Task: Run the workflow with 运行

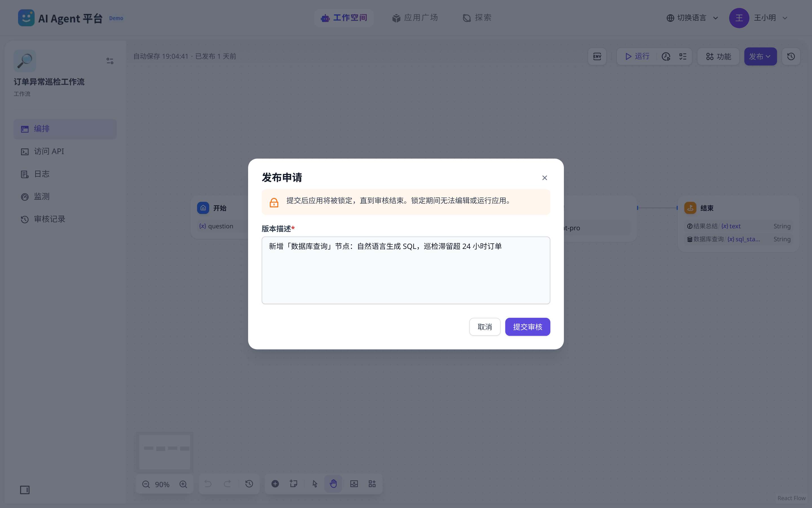Action: (x=637, y=56)
